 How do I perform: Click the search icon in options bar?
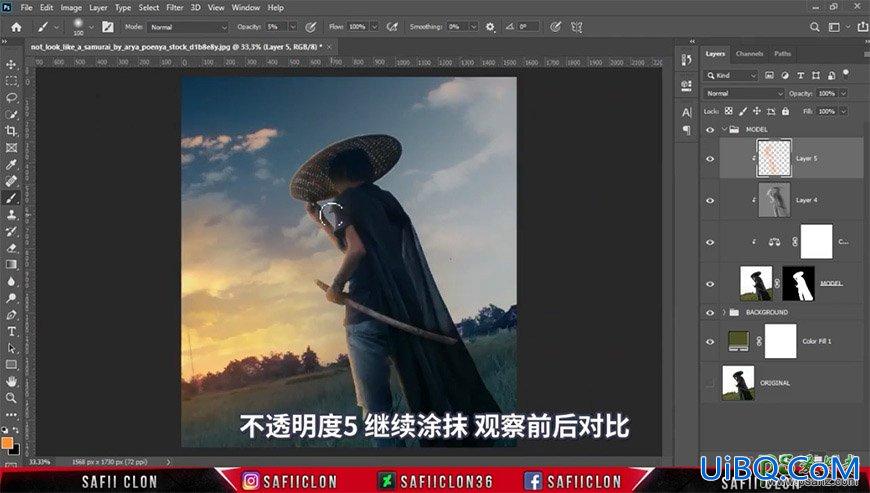[x=815, y=27]
